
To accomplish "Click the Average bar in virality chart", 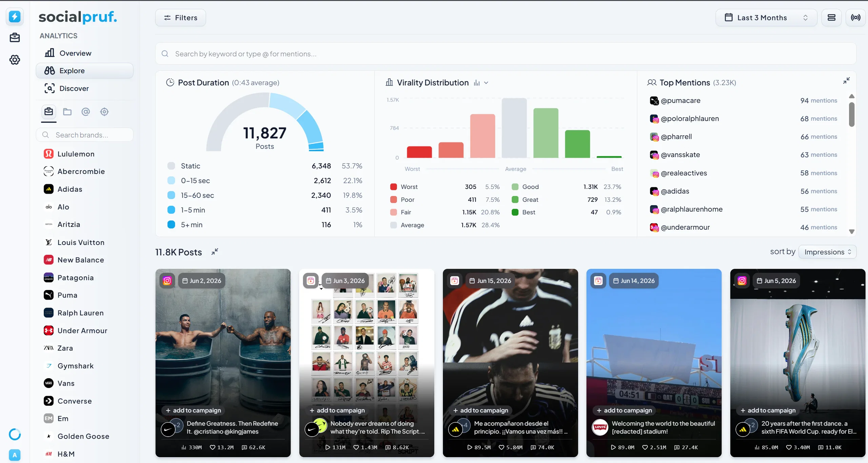I will [514, 128].
